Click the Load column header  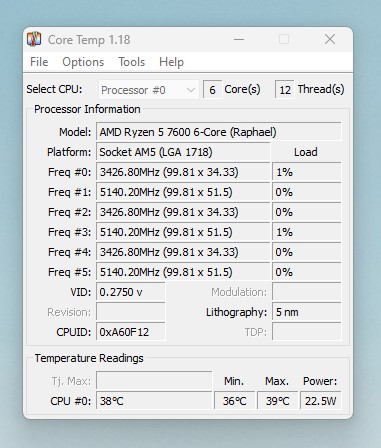point(306,152)
